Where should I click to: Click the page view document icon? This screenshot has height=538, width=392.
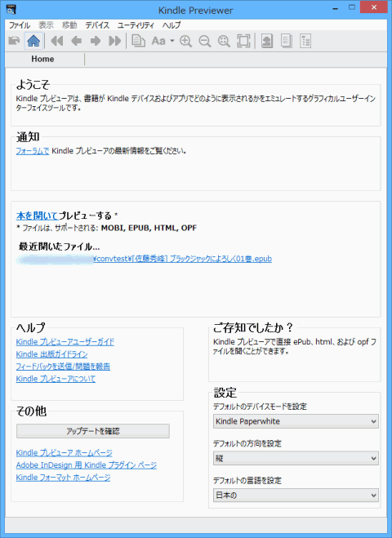click(287, 41)
